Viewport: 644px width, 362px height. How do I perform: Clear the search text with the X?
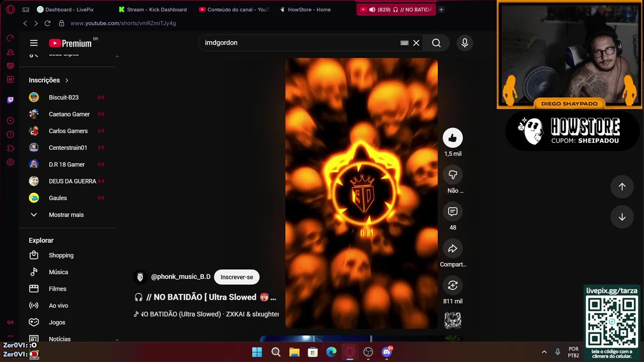[416, 43]
